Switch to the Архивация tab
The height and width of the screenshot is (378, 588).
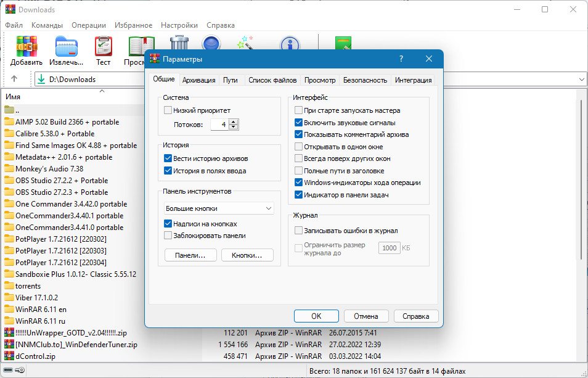coord(198,80)
